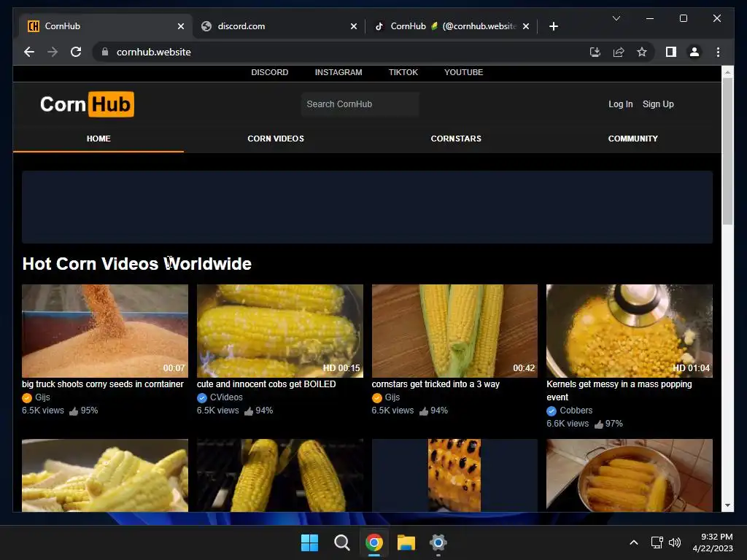Open the pot of corn video thumbnail

click(630, 475)
